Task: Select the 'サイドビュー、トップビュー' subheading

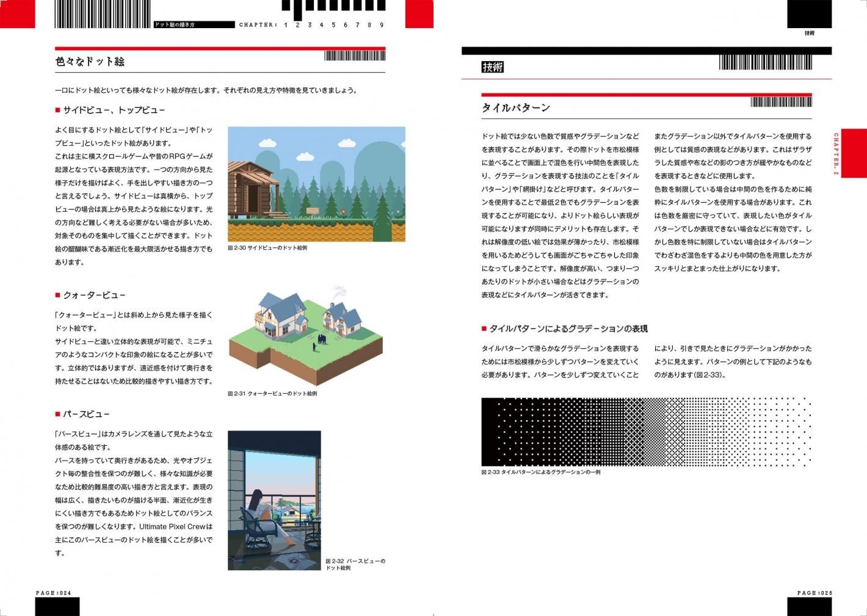Action: click(x=114, y=111)
